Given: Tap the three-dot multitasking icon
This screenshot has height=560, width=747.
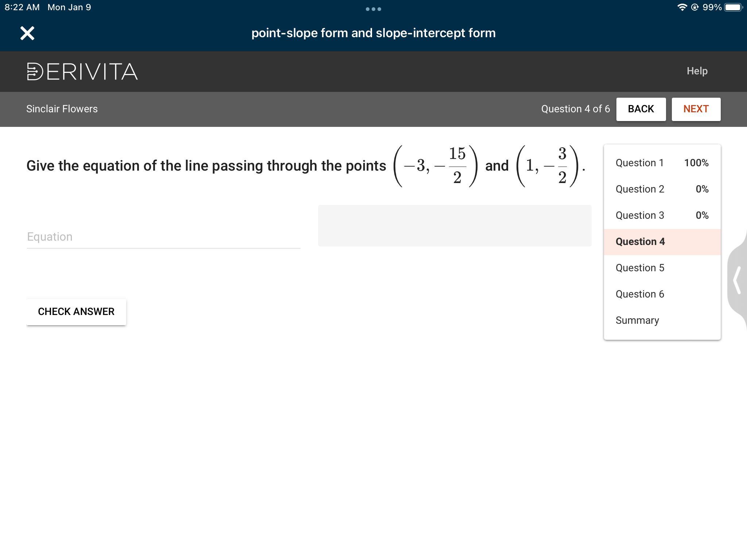Looking at the screenshot, I should tap(373, 9).
